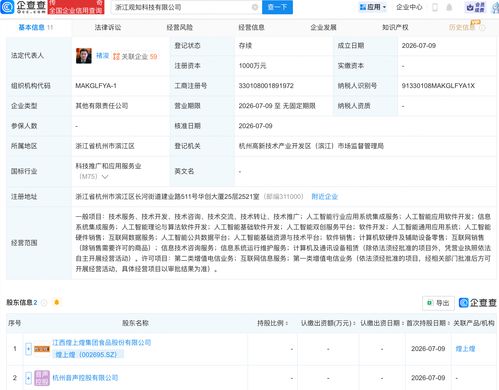The width and height of the screenshot is (499, 390).
Task: Click the 营业期限 value 至 无固定期限
Action: [277, 106]
